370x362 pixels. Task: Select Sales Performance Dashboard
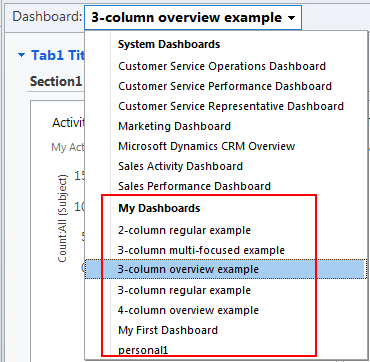click(x=194, y=186)
